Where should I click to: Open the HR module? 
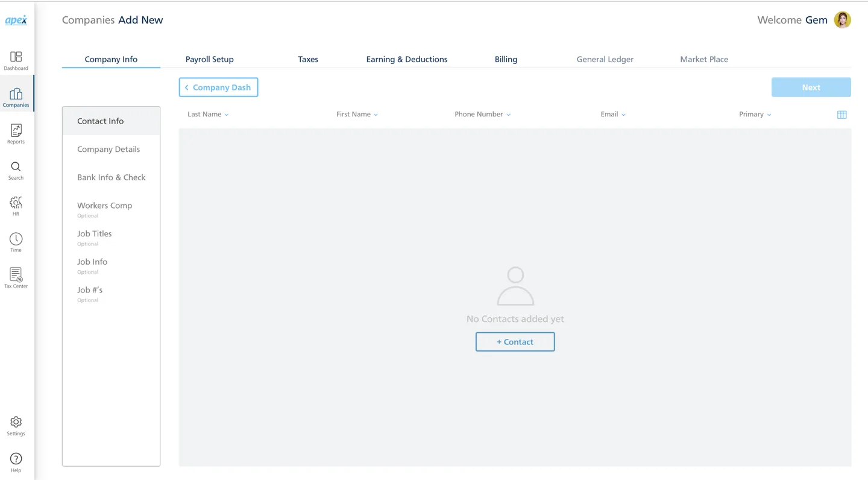(16, 204)
